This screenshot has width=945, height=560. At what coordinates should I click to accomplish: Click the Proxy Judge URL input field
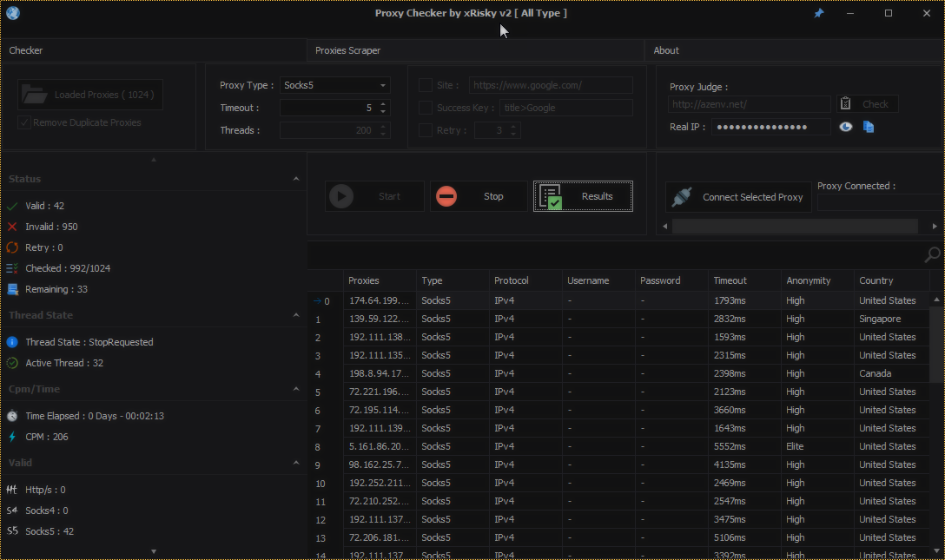[749, 104]
